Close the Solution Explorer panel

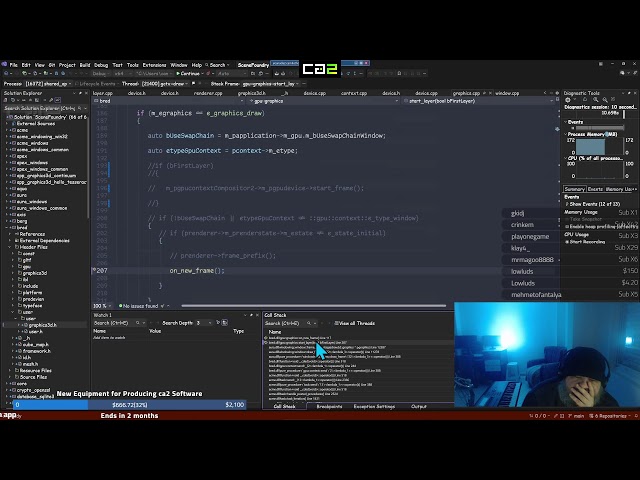tap(86, 93)
